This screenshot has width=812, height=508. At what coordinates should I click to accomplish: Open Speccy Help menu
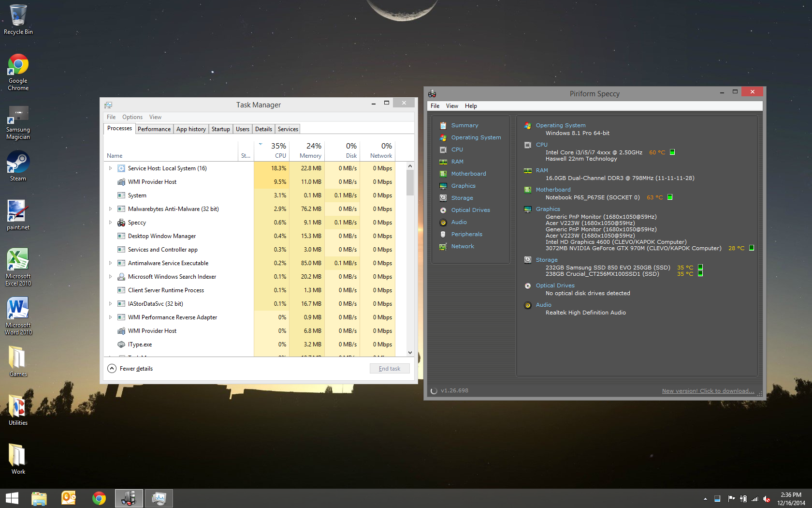pos(471,106)
